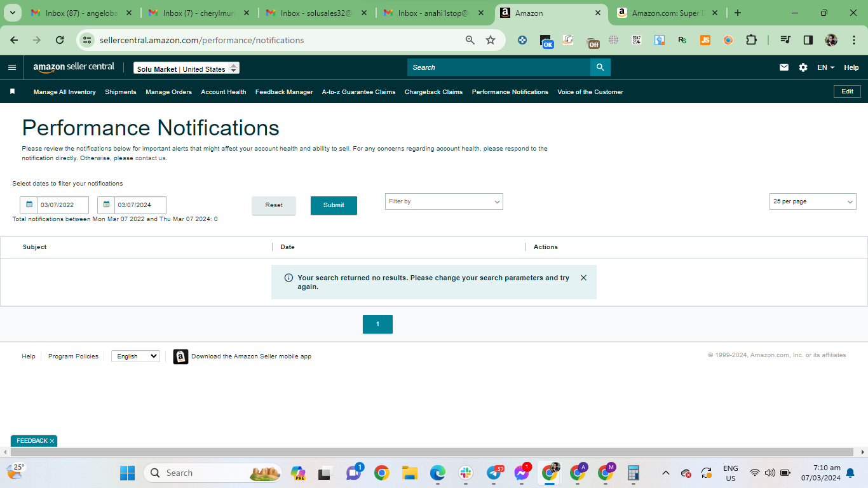Viewport: 868px width, 488px height.
Task: Open the Windows Start menu
Action: click(x=128, y=473)
